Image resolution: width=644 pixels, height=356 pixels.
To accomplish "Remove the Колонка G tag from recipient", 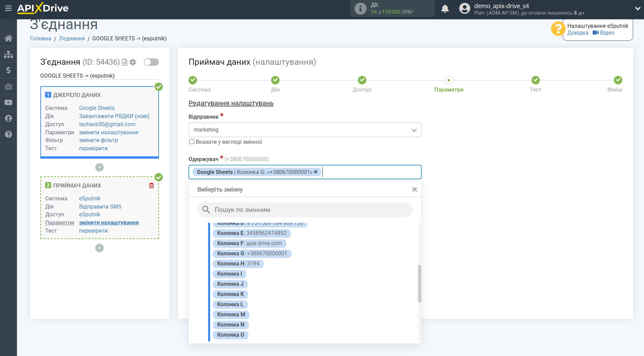I will [316, 172].
